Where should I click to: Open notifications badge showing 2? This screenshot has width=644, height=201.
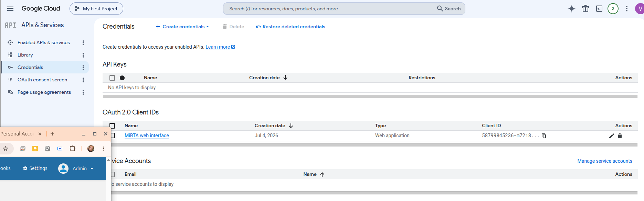[x=613, y=9]
